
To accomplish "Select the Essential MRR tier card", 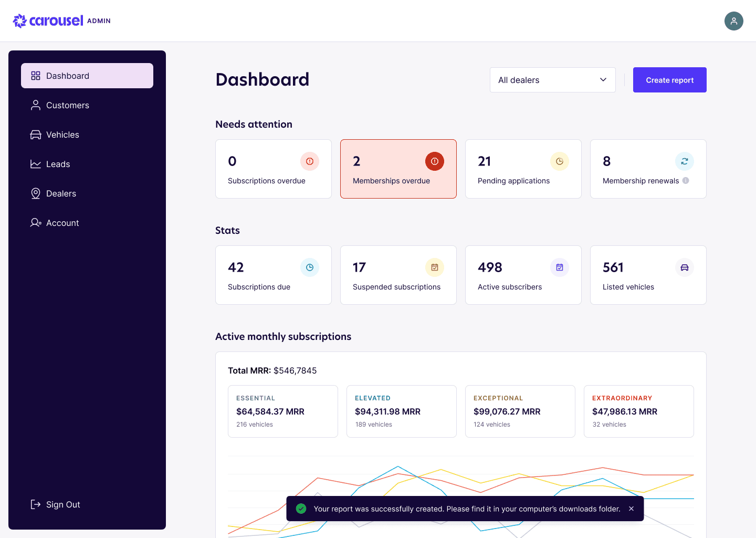I will pos(282,411).
